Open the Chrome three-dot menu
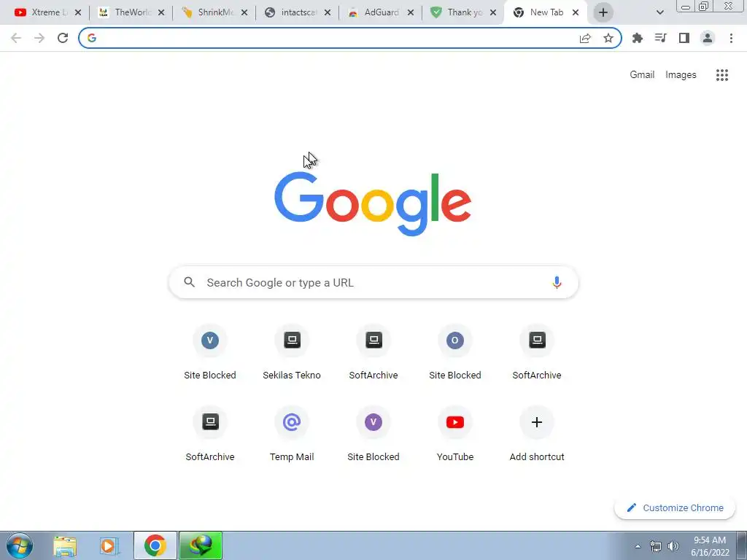747x560 pixels. (x=731, y=38)
